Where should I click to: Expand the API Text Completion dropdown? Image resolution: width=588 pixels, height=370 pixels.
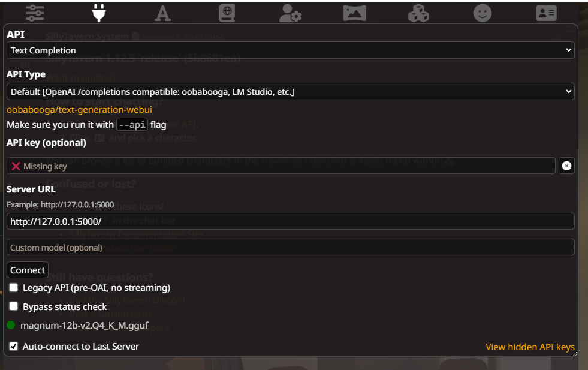point(291,50)
